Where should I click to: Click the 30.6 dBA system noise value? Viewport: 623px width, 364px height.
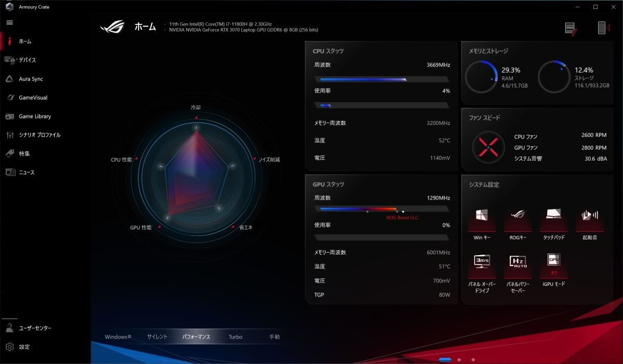(x=595, y=159)
